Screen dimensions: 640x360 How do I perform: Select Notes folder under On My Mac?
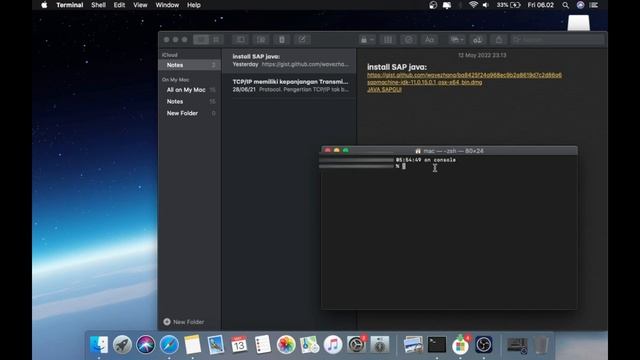(x=189, y=101)
